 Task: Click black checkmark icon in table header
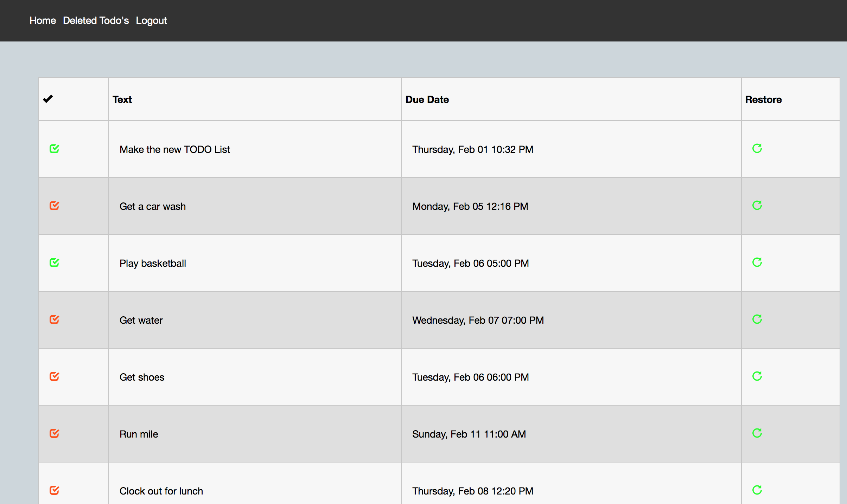click(48, 99)
